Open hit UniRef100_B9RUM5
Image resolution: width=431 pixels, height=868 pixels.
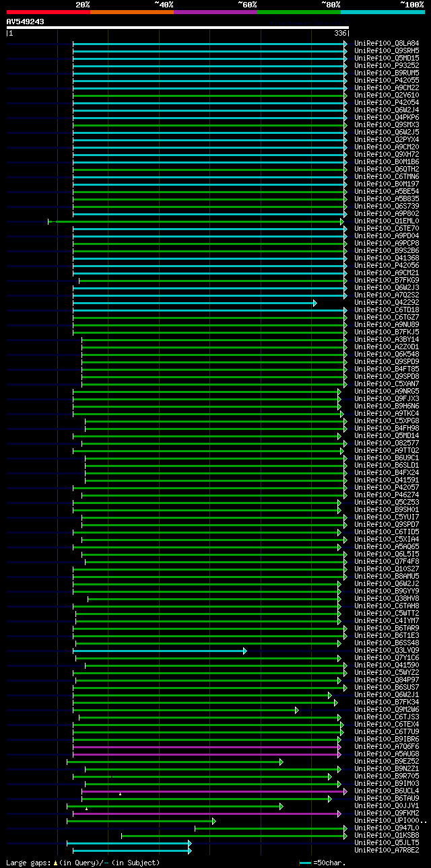pos(387,73)
